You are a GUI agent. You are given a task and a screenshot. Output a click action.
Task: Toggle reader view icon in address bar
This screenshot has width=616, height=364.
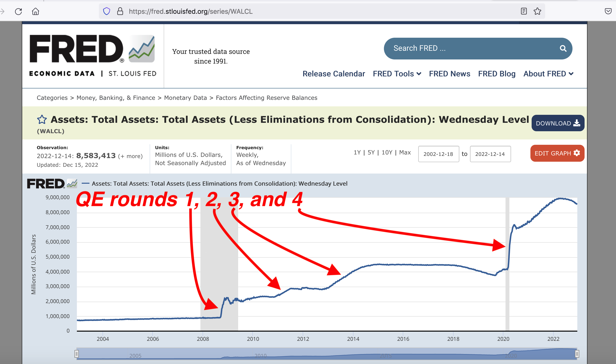point(524,11)
